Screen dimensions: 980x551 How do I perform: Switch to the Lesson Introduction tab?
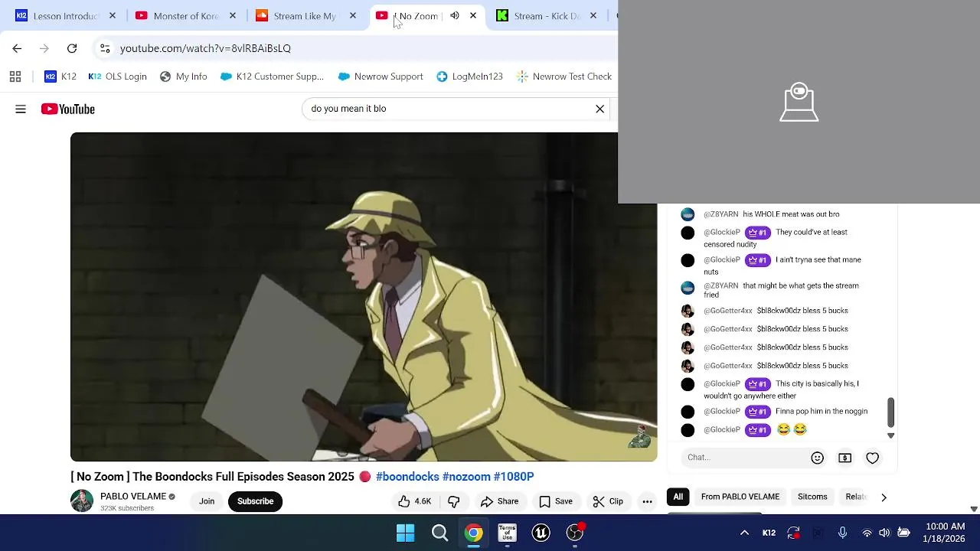pyautogui.click(x=66, y=16)
